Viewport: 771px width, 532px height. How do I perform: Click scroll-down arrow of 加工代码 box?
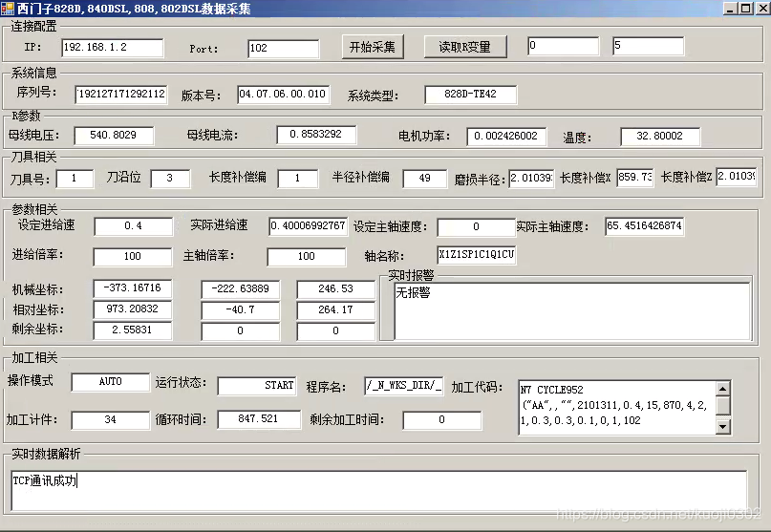(x=723, y=427)
